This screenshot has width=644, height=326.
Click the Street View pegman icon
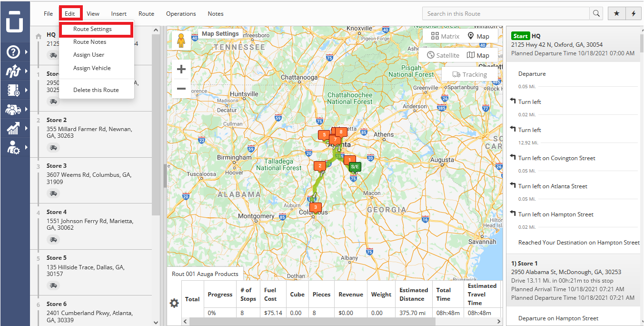181,41
